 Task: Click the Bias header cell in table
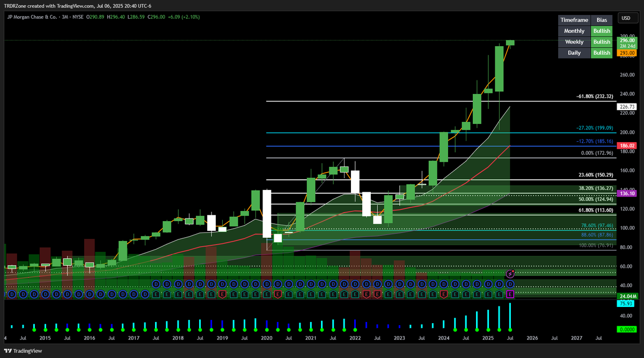point(602,20)
